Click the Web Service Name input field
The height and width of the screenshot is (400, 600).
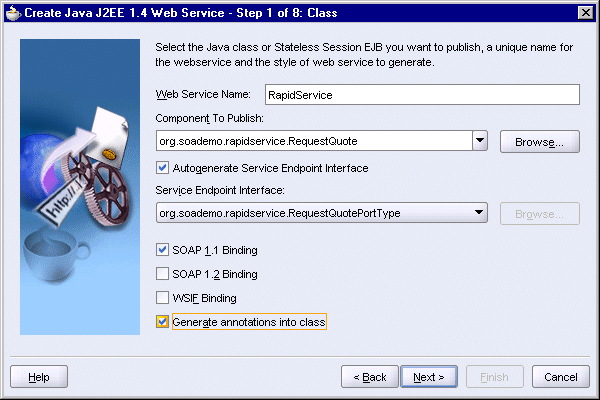click(x=422, y=95)
